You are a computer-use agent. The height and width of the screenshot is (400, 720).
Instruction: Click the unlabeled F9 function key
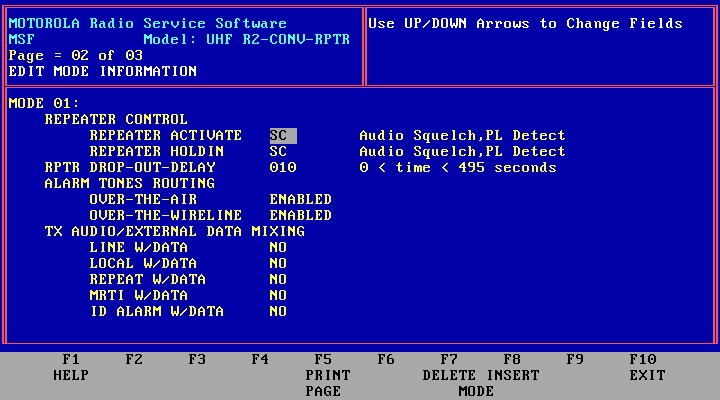(575, 359)
